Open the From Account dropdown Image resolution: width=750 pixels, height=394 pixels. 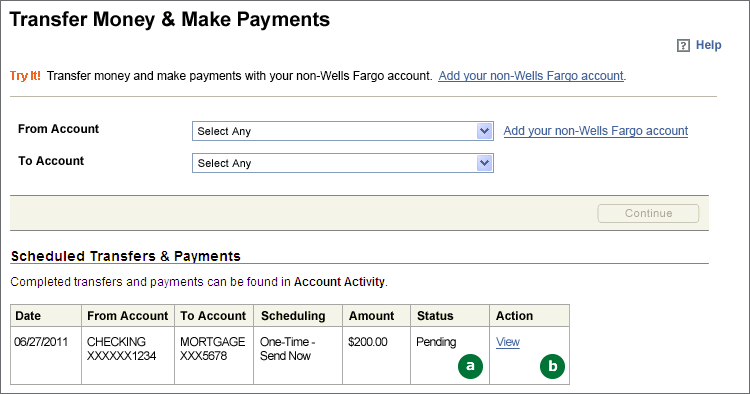click(342, 131)
